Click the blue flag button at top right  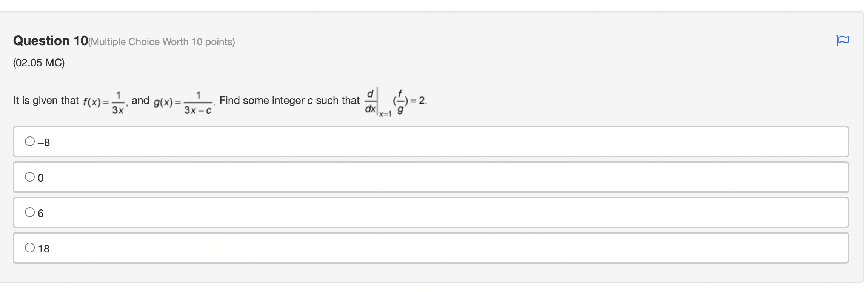pyautogui.click(x=843, y=40)
